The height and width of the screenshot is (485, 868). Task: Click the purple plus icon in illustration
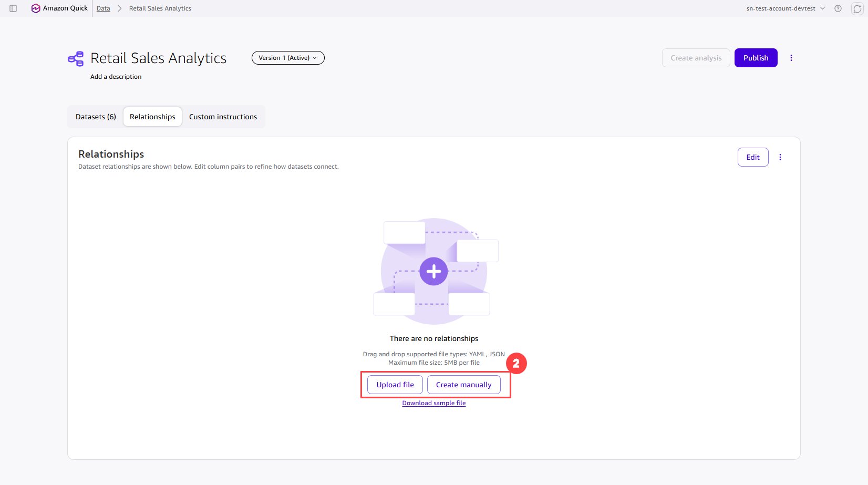point(433,271)
